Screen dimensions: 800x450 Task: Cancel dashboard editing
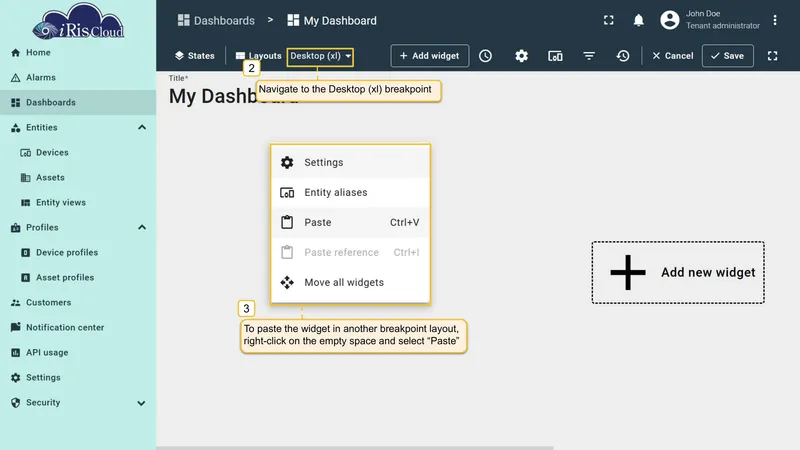coord(672,56)
